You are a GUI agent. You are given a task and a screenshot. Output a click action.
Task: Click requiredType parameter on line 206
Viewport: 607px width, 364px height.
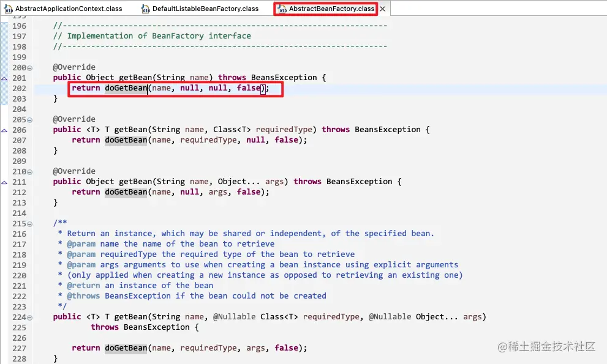tap(284, 130)
